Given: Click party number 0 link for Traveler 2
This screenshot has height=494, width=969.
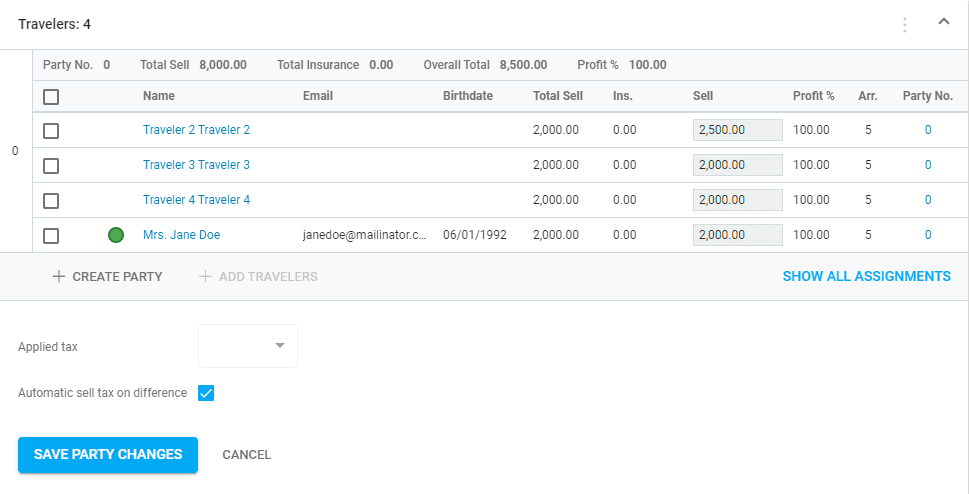Looking at the screenshot, I should coord(928,130).
